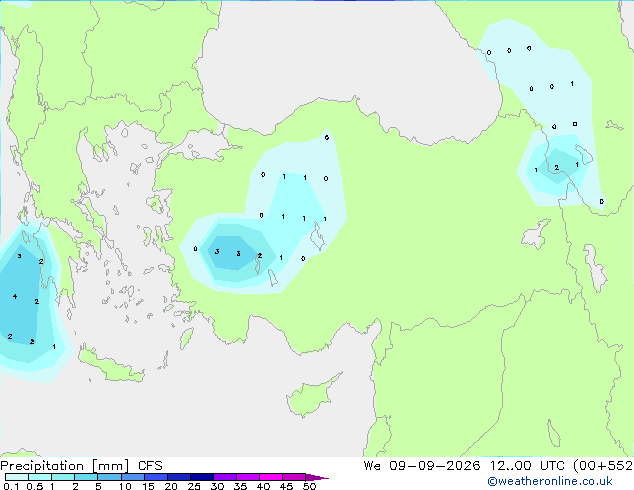Select the legend tick label '0.1'
The height and width of the screenshot is (490, 634).
pos(11,486)
